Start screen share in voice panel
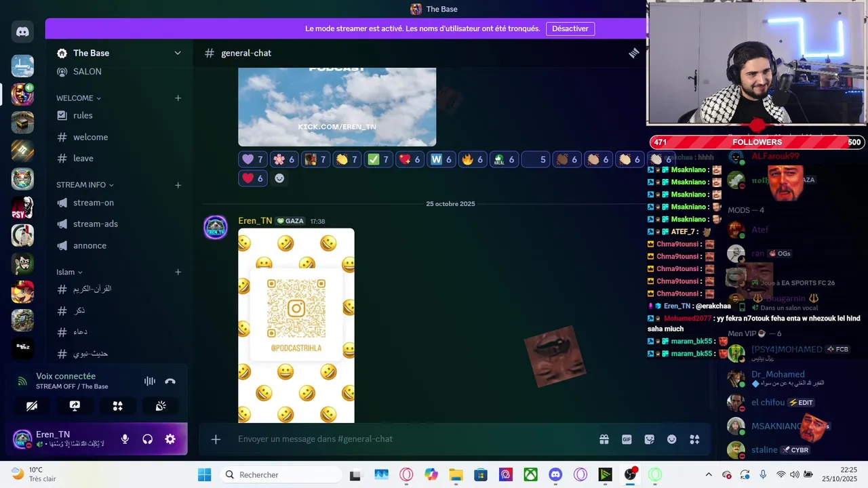Viewport: 868px width, 488px height. click(75, 406)
